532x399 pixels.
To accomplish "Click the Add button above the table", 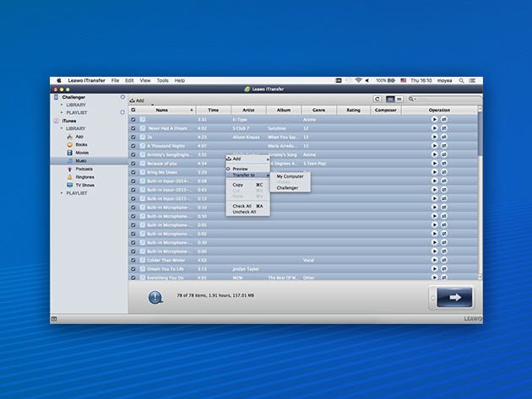I will 137,100.
